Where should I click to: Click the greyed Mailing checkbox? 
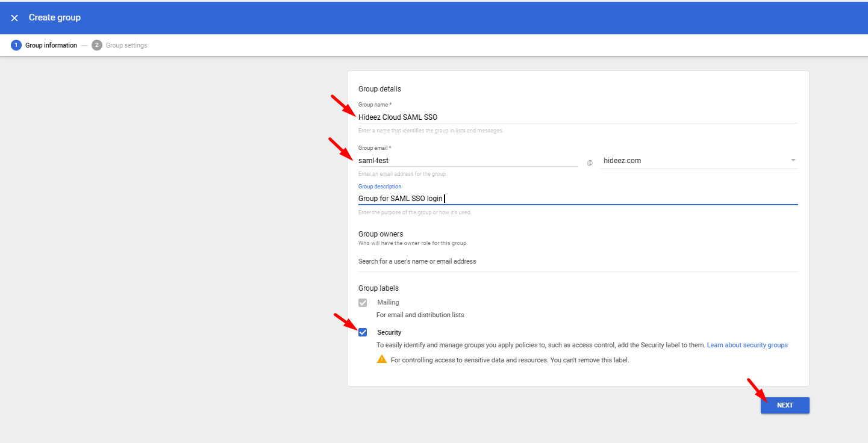pos(363,303)
